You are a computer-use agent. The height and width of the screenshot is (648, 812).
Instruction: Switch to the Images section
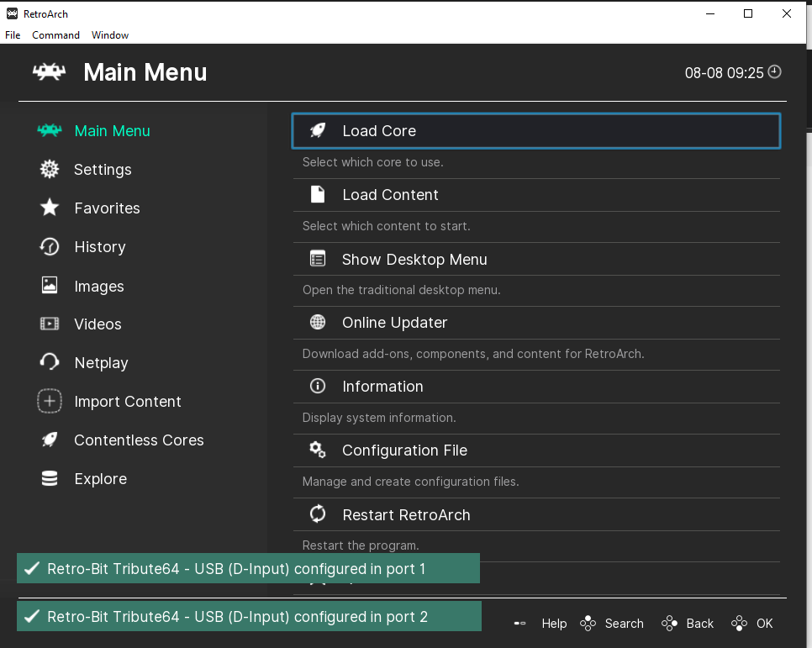point(99,286)
